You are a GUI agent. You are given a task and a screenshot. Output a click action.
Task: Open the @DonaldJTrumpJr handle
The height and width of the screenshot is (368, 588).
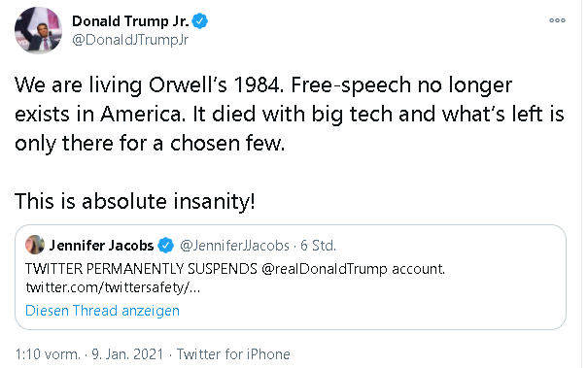tap(130, 40)
